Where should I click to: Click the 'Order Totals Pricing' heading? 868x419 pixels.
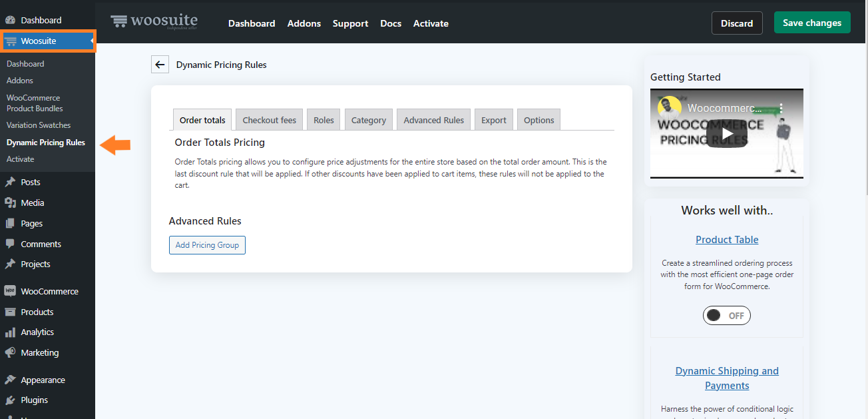coord(220,143)
